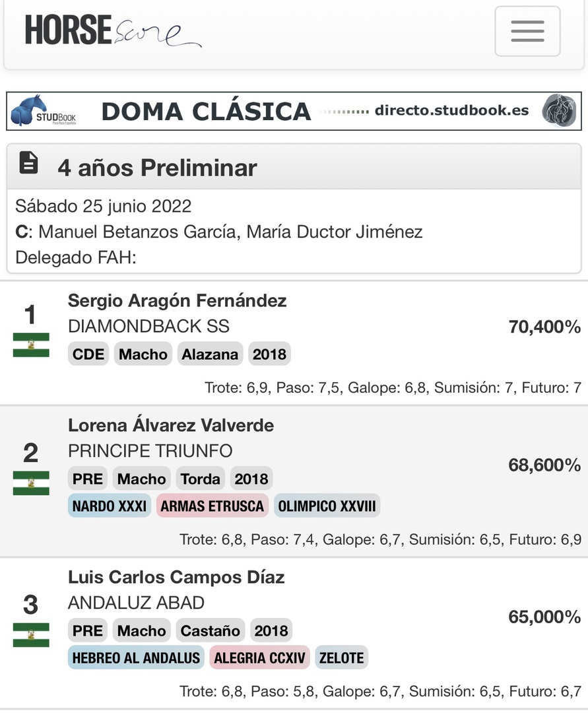Viewport: 588px width, 713px height.
Task: Click the ZELOTE tag
Action: point(341,658)
